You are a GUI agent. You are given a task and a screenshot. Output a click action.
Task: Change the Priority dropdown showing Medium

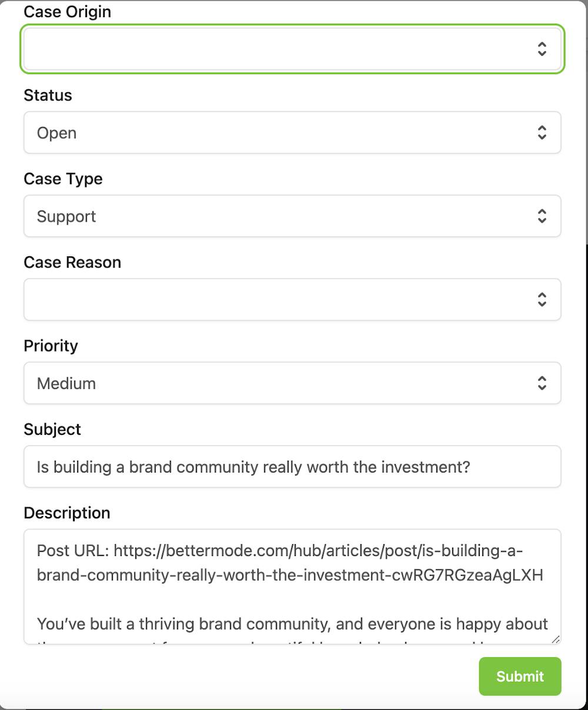coord(282,383)
